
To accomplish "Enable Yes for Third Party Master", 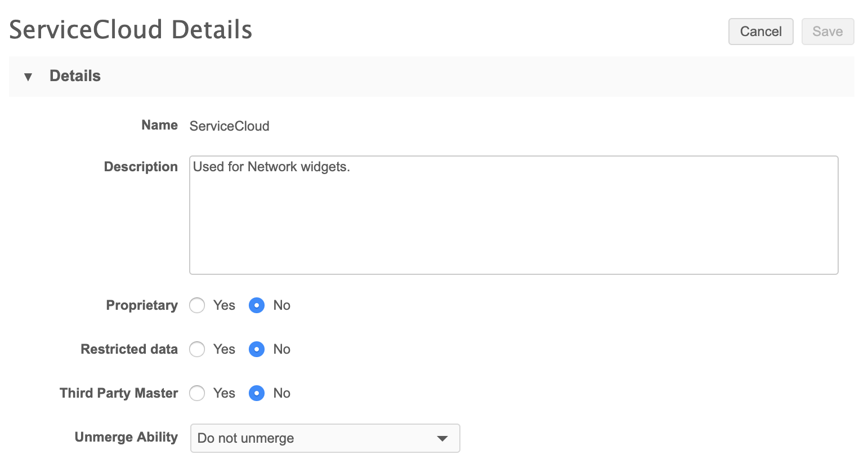I will tap(197, 393).
